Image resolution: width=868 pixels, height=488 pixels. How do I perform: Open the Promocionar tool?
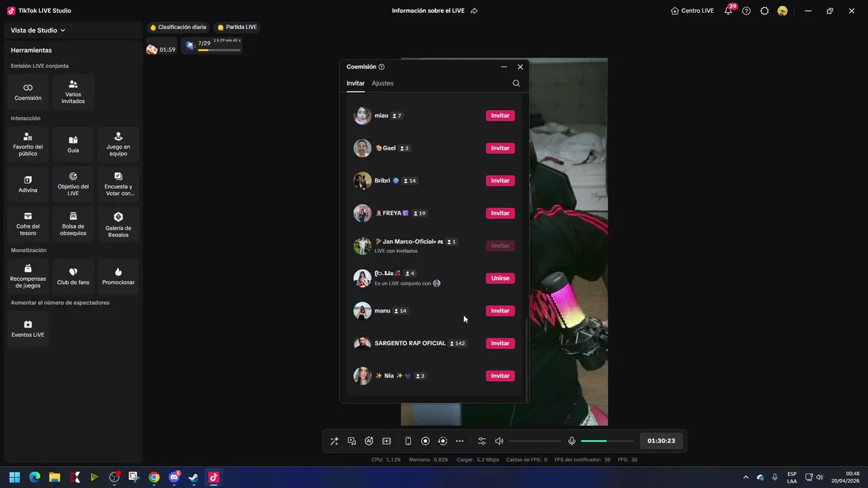[118, 277]
